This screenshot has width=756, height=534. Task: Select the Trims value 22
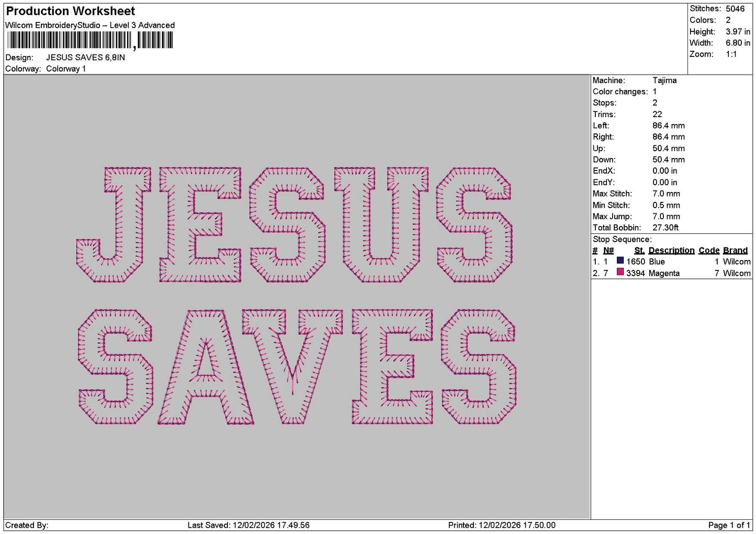(x=657, y=115)
